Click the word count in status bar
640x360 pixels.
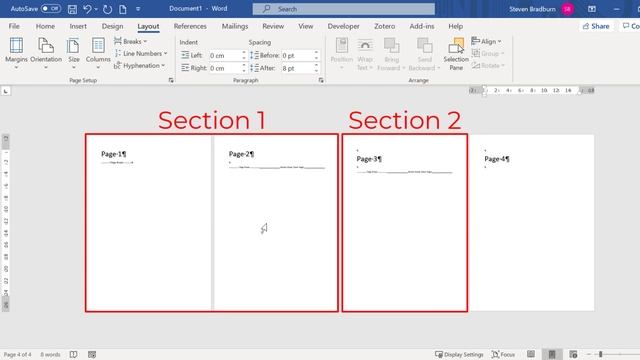point(50,355)
